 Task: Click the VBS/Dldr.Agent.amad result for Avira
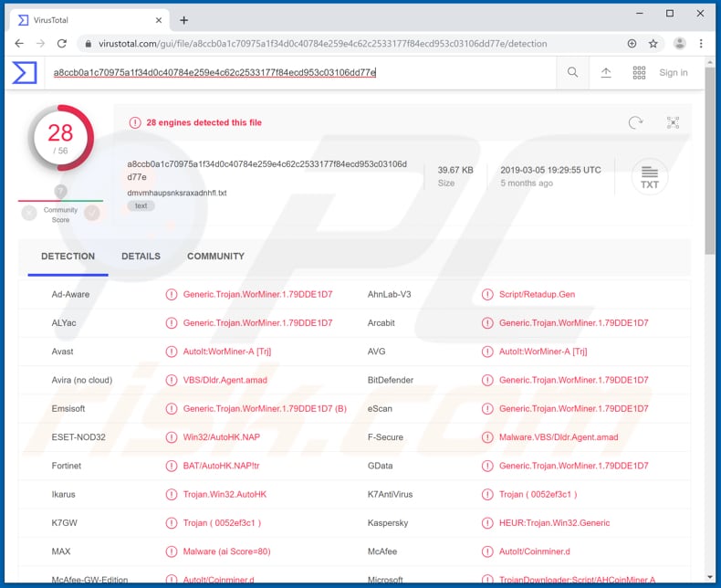225,380
